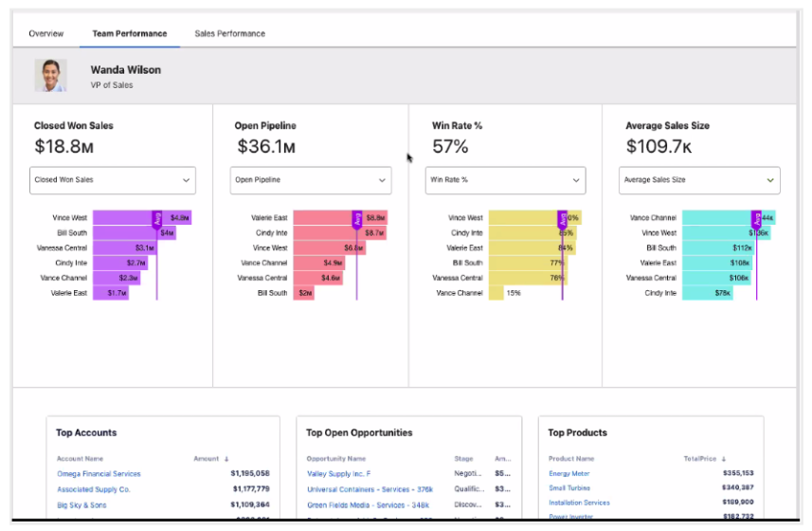Click Cindy Inte $78K average size bar
Viewport: 812px width, 531px height.
[708, 293]
